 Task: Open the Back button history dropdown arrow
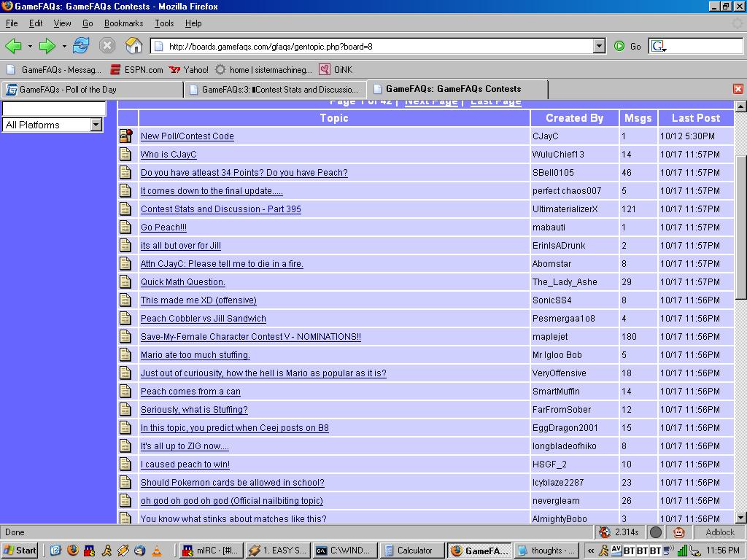coord(30,46)
